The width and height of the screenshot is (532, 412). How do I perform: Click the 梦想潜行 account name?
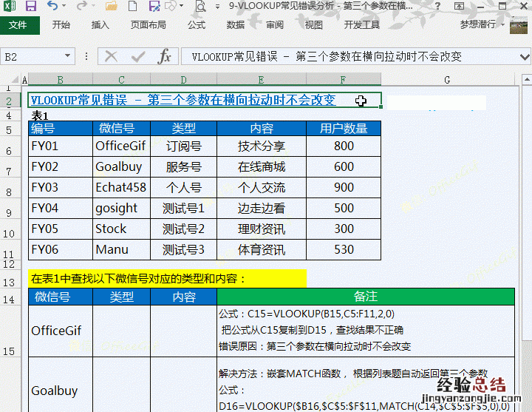478,24
